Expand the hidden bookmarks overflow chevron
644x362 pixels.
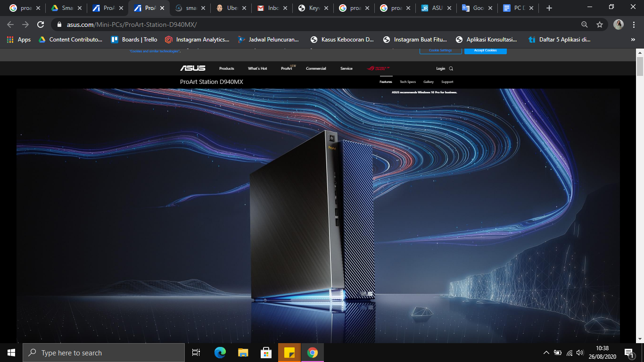633,40
